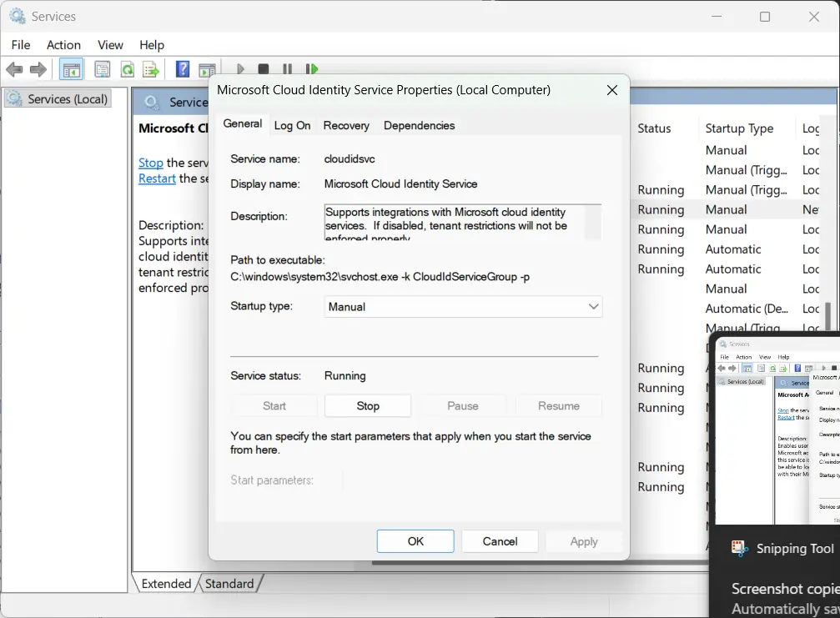
Task: Toggle the console tree pane visibility
Action: pos(71,68)
